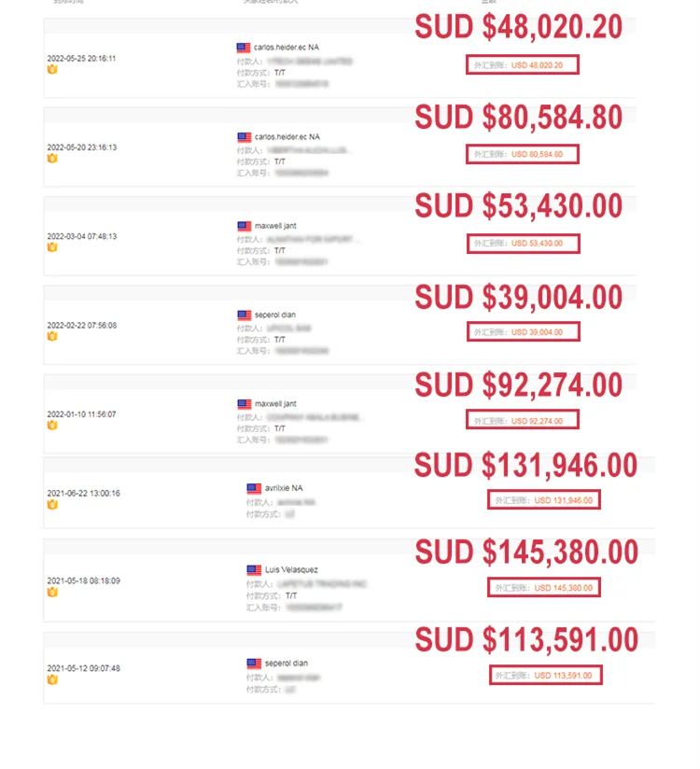Click the gold badge under 2021-05-18 08:18:09

tap(52, 592)
